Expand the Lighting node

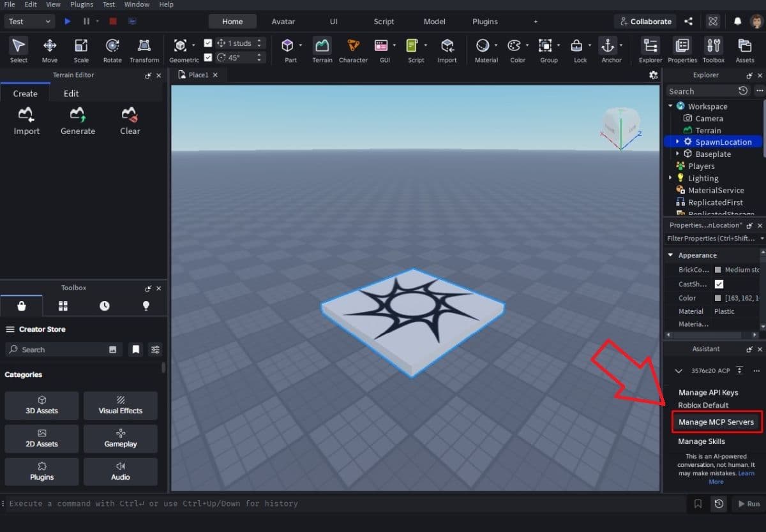coord(670,178)
